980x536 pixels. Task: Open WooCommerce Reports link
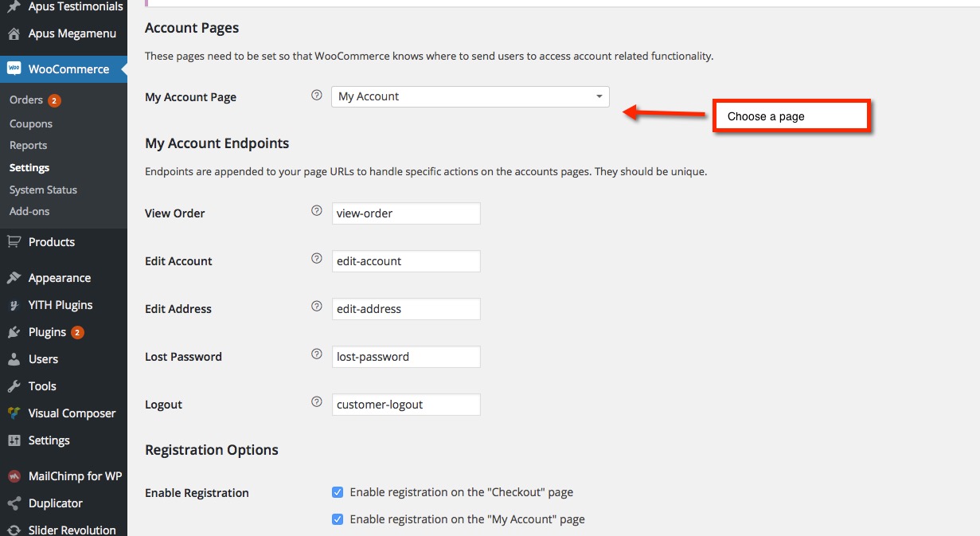coord(28,145)
